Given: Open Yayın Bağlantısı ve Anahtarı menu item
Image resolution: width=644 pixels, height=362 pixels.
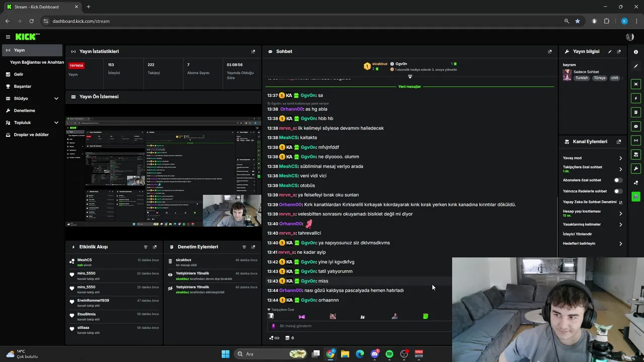Looking at the screenshot, I should [37, 62].
